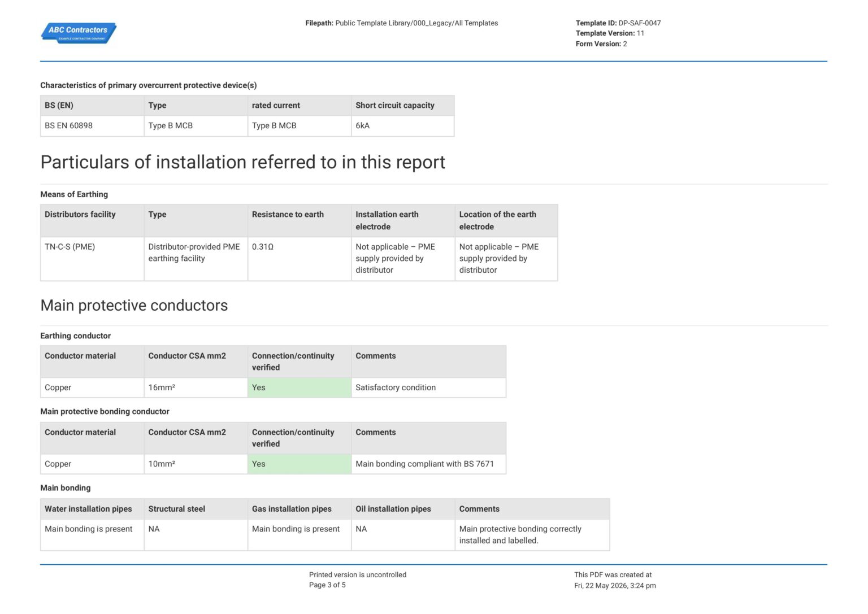
Task: Click the Oil installation pipes header
Action: coord(402,509)
